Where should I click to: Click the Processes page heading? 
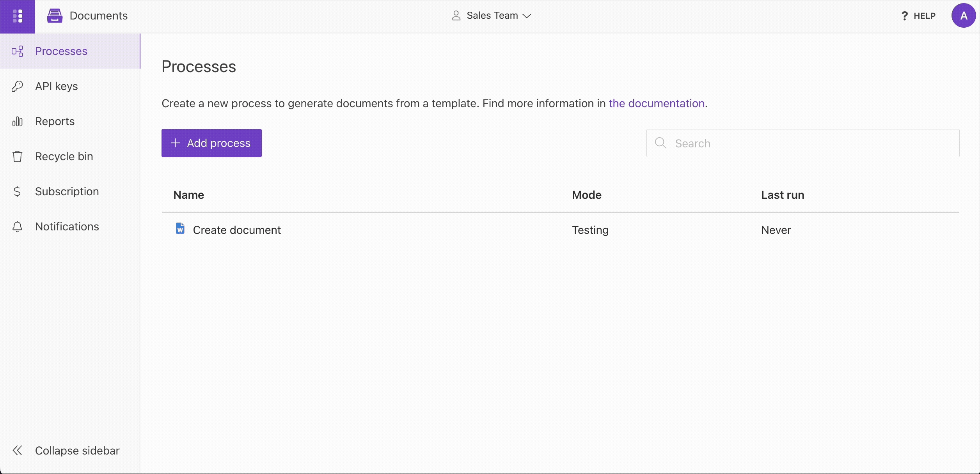pyautogui.click(x=199, y=67)
